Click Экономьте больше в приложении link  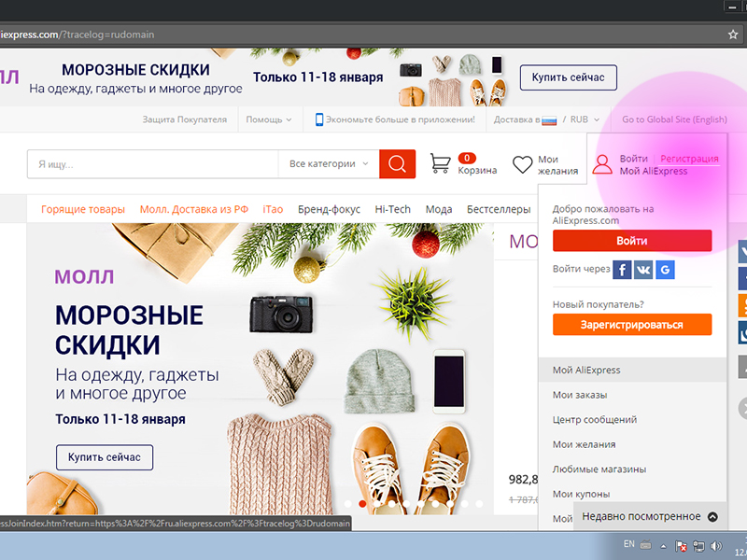pos(401,119)
